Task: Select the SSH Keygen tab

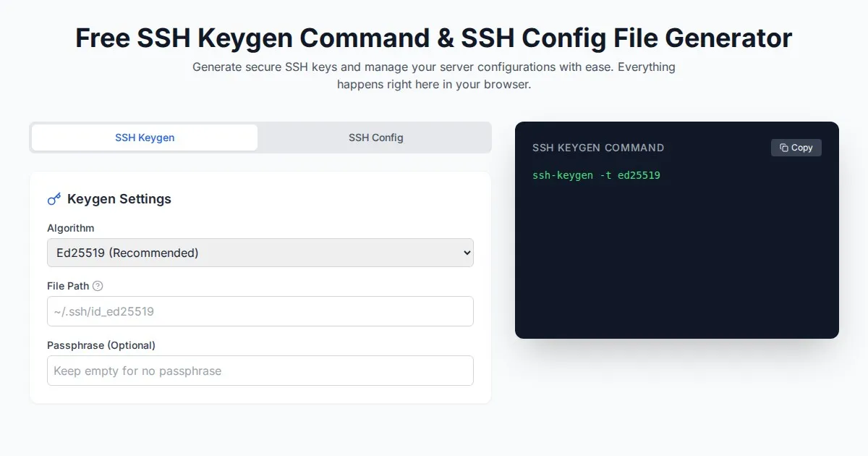Action: click(x=145, y=138)
